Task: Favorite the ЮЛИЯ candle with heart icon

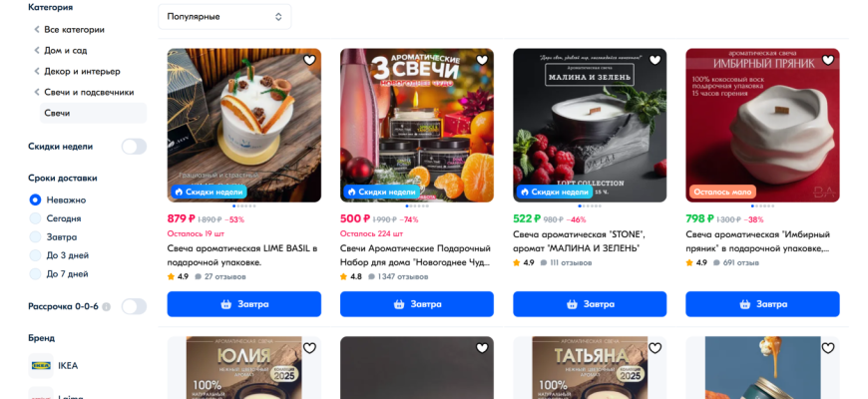Action: [x=309, y=348]
